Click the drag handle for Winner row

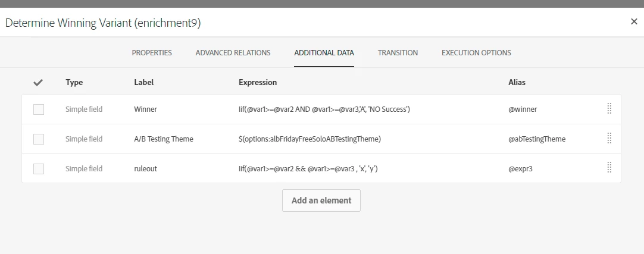(609, 109)
